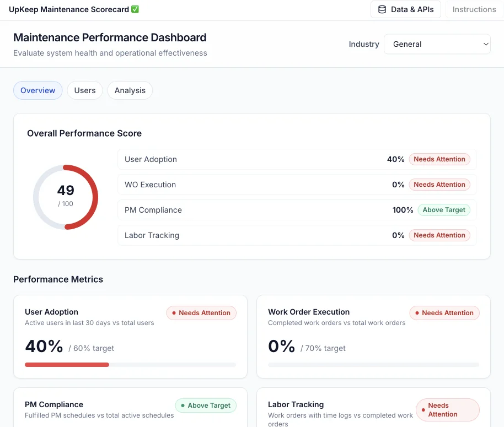Click Needs Attention badge in User Adoption row
This screenshot has width=504, height=427.
[x=439, y=159]
